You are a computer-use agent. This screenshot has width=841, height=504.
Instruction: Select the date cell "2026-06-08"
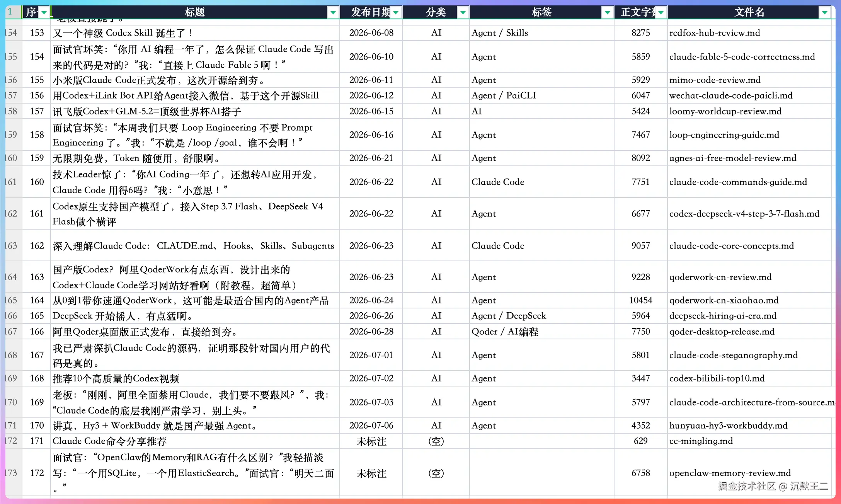pyautogui.click(x=371, y=33)
